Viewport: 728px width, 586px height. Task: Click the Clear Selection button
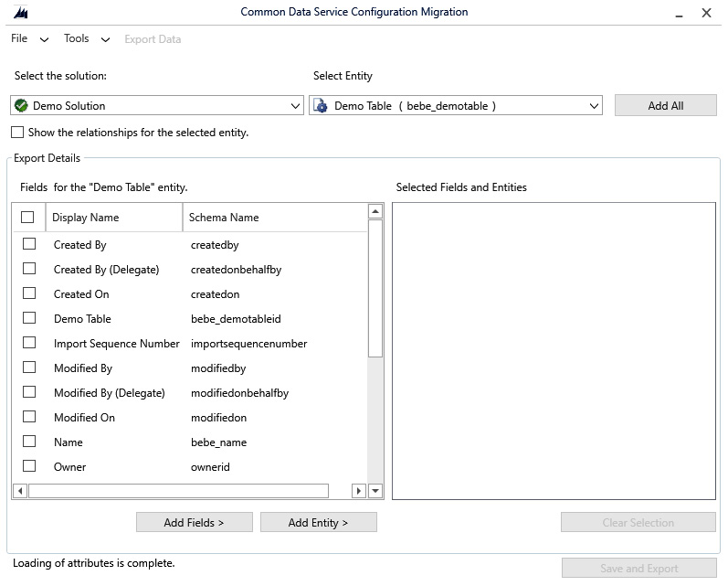point(638,522)
